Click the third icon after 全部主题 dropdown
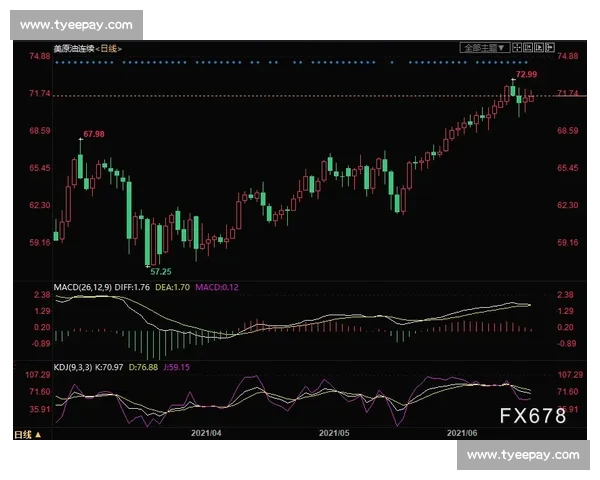600x480 pixels. 539,47
